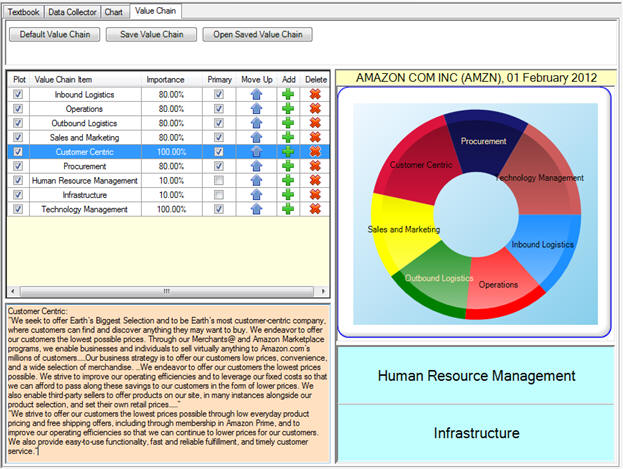The width and height of the screenshot is (623, 469).
Task: Add item at Procurement row
Action: coord(288,166)
